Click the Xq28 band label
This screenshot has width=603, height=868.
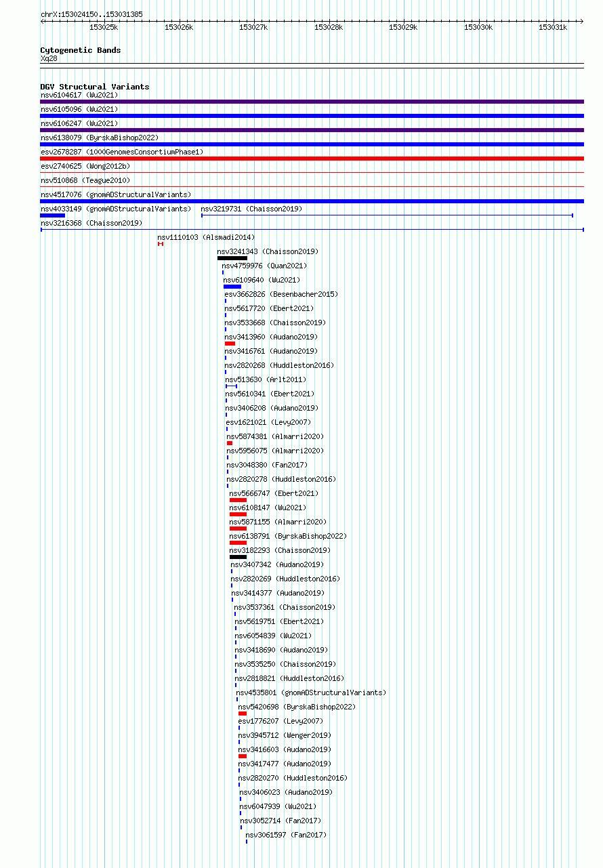49,58
